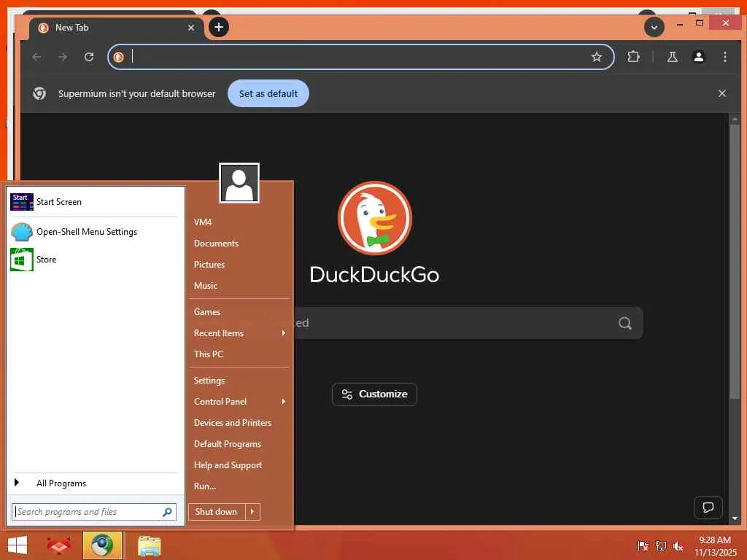Click the DuckDuckGo icon in address bar
747x560 pixels.
[119, 57]
